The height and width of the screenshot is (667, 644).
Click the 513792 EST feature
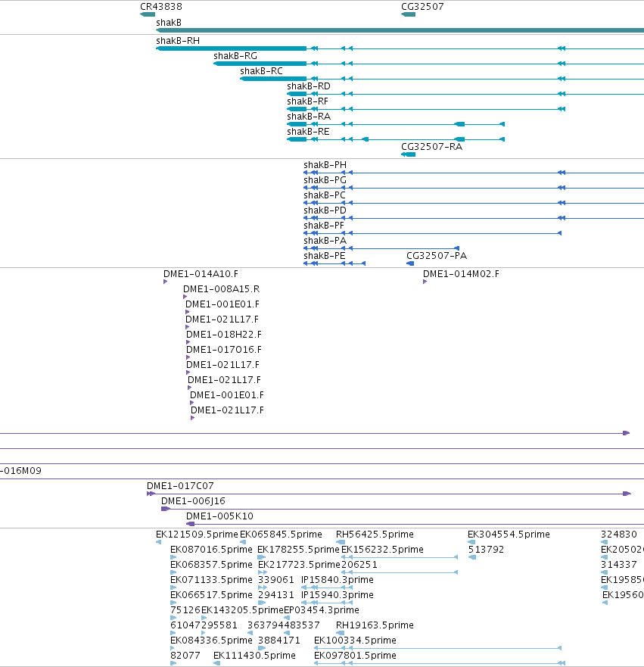[472, 557]
